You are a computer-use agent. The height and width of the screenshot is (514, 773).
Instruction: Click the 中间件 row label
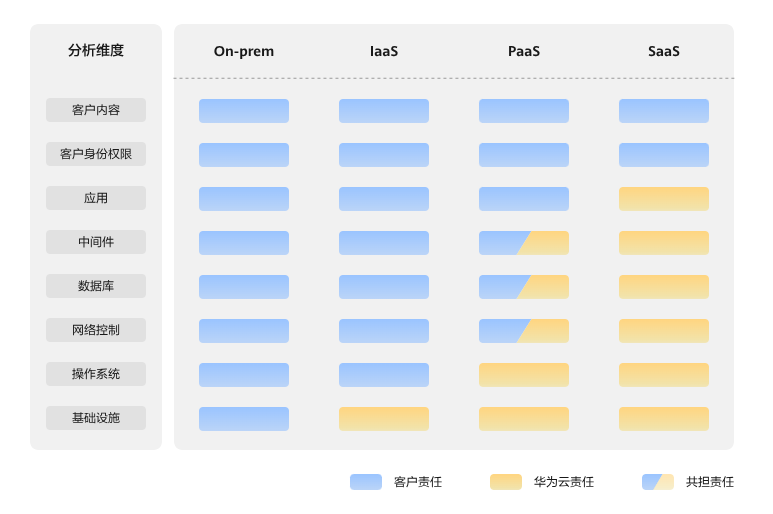pos(96,242)
